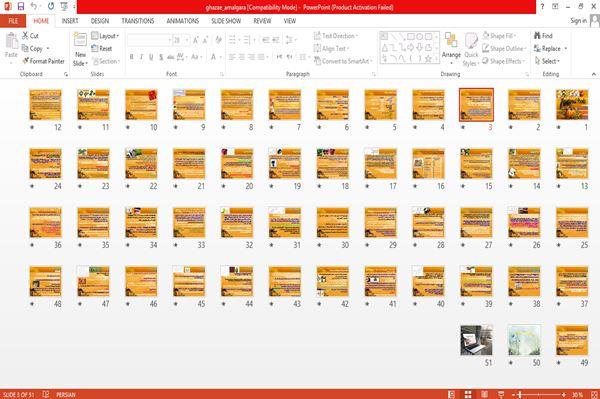600x399 pixels.
Task: Click the Find binoculars icon
Action: [537, 36]
